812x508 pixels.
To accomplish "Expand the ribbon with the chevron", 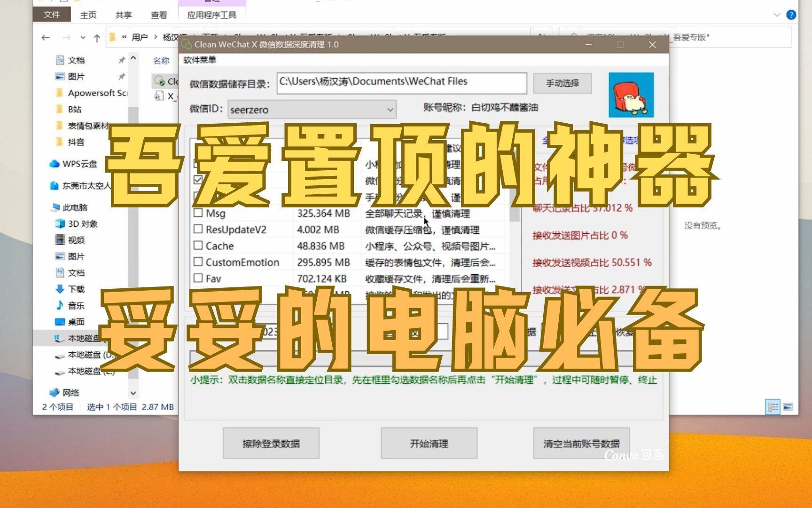I will [x=777, y=15].
